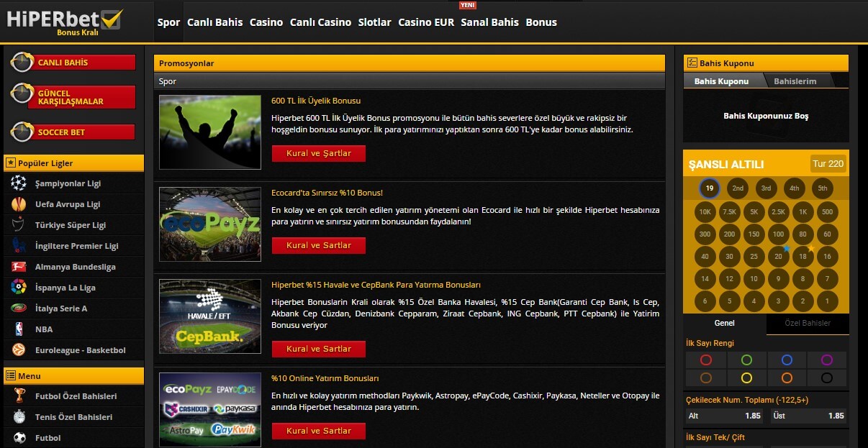Select the 500 ball in Şanslı Altılı
Image resolution: width=868 pixels, height=448 pixels.
click(x=828, y=212)
